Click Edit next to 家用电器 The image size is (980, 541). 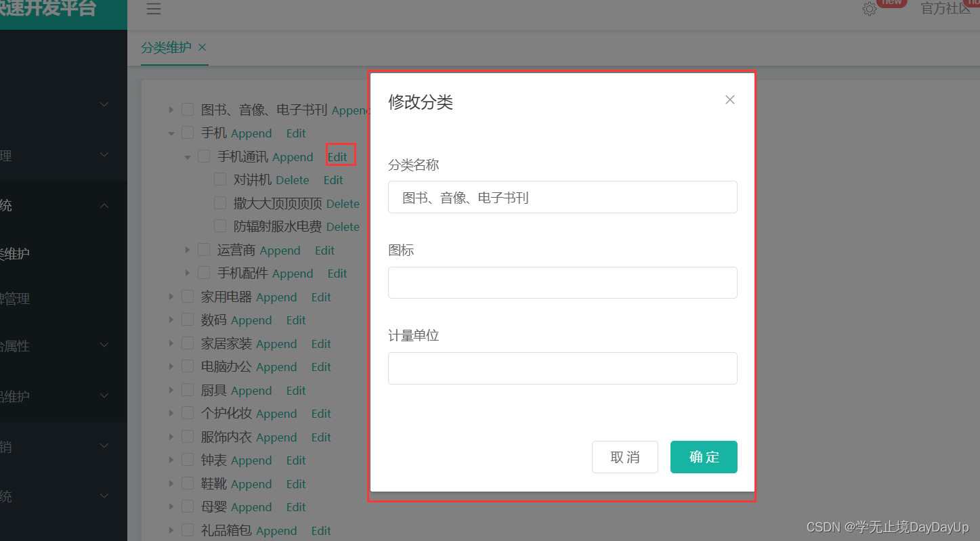[x=321, y=297]
